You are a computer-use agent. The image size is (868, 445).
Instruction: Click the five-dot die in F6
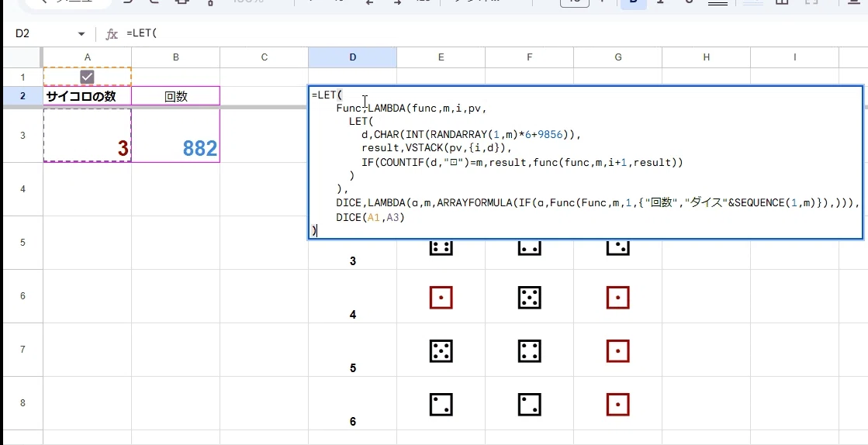pyautogui.click(x=530, y=298)
